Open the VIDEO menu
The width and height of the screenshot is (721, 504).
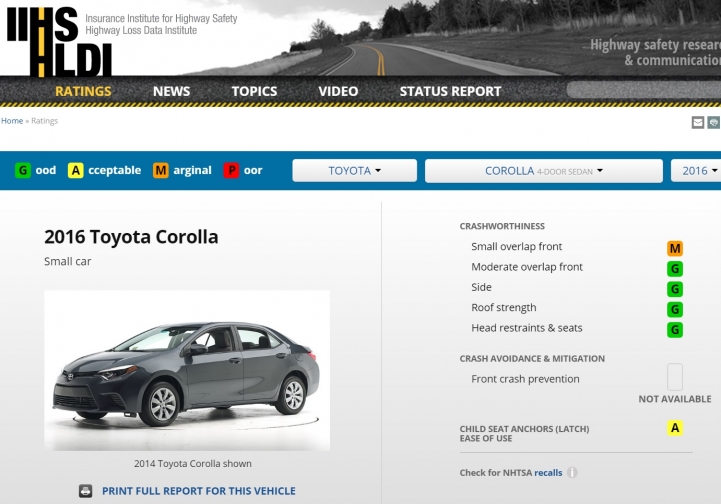click(x=338, y=91)
